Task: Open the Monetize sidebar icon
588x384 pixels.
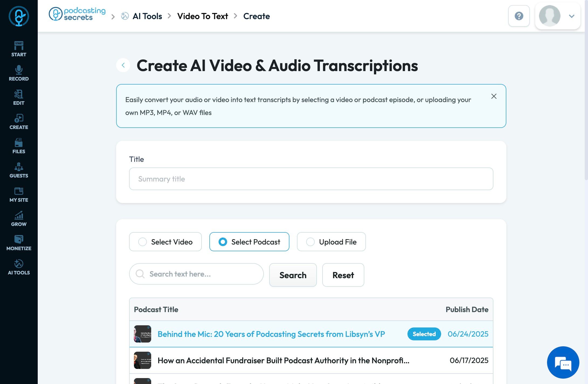Action: (19, 243)
